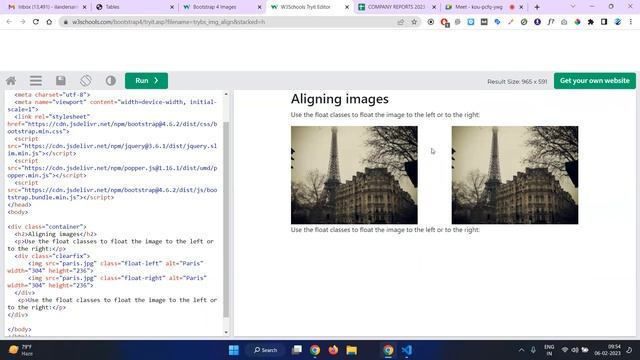Screen dimensions: 640x360
Task: Click the div class="container" code line
Action: tap(47, 227)
